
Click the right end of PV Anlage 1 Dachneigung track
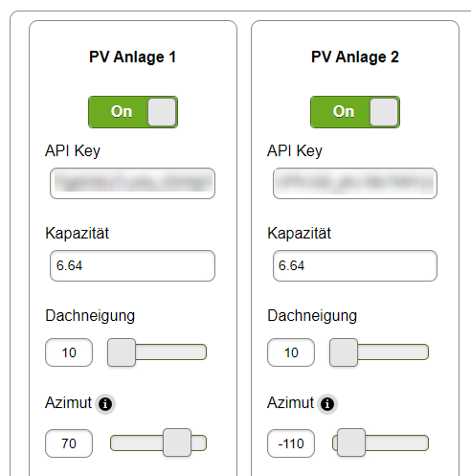202,352
